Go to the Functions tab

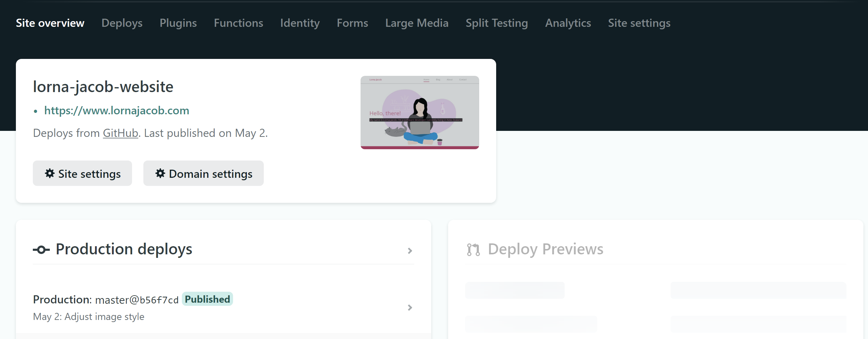tap(238, 23)
